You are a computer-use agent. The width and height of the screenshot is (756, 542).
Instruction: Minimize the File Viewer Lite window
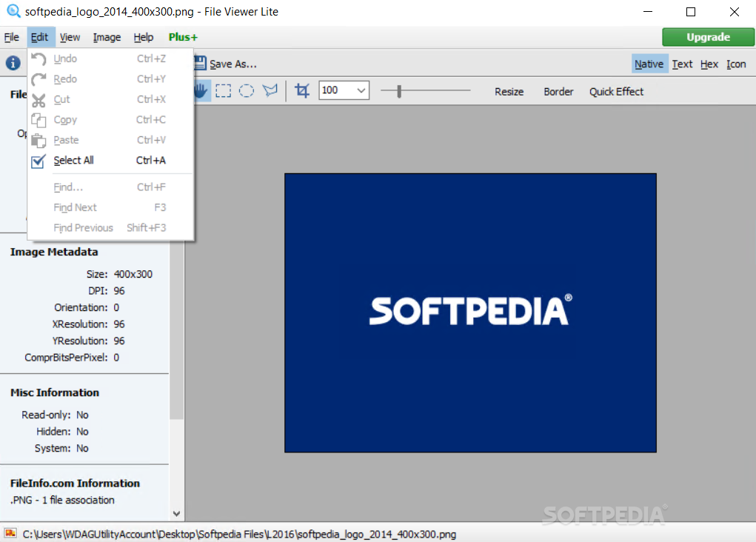[x=647, y=12]
